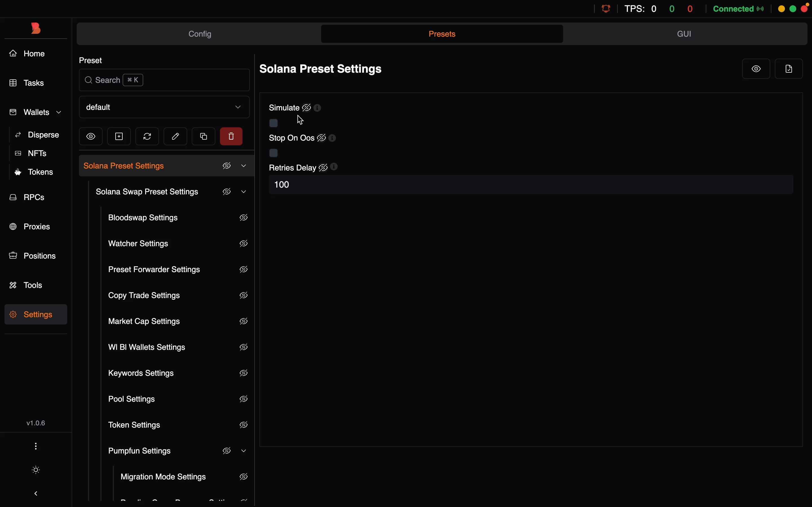Select Watcher Settings in the tree
The image size is (812, 507).
(x=138, y=244)
